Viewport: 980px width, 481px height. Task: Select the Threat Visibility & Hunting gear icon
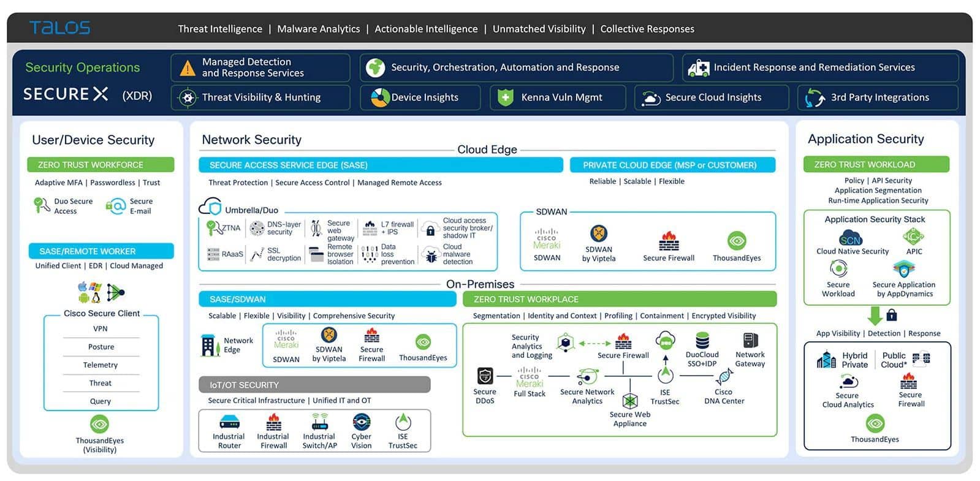[x=188, y=97]
